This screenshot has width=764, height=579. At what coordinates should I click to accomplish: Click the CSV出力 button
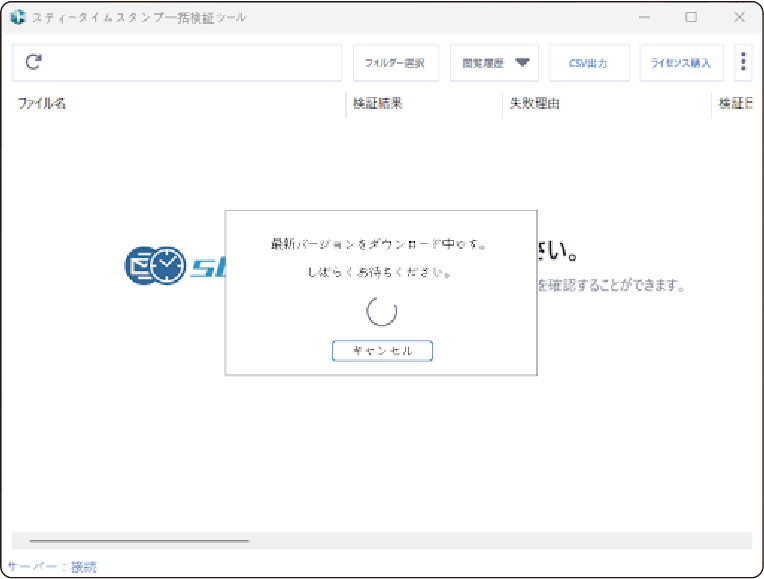[x=589, y=62]
